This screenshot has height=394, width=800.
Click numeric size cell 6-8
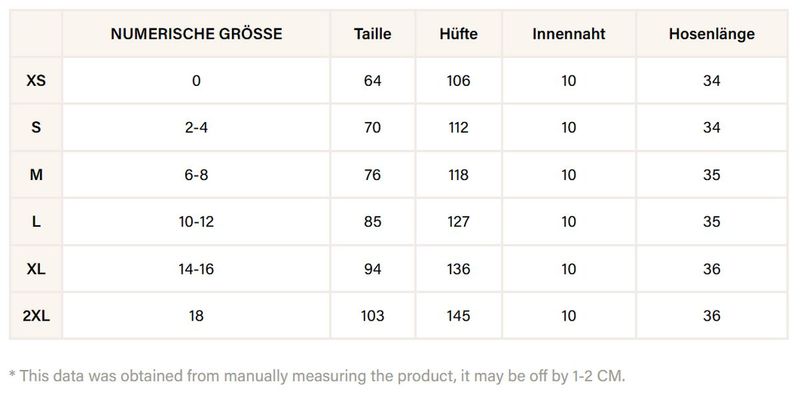(196, 175)
